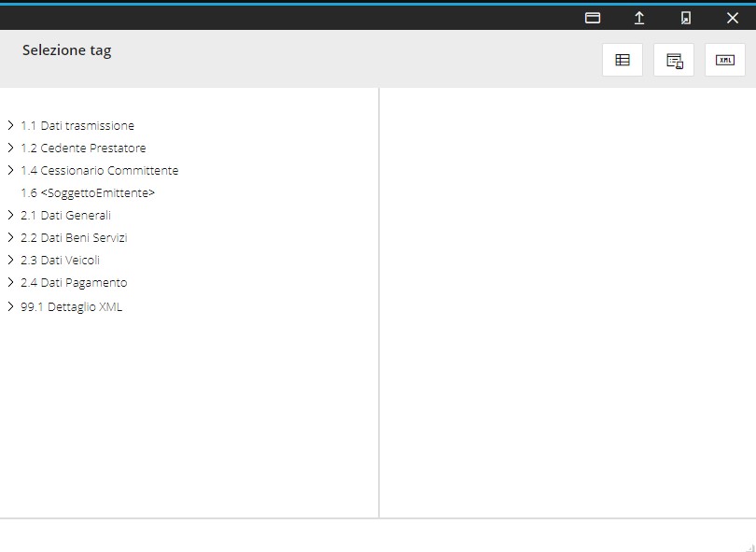The width and height of the screenshot is (756, 552).
Task: Expand 1.4 Cessionario Committente arrow
Action: click(10, 170)
